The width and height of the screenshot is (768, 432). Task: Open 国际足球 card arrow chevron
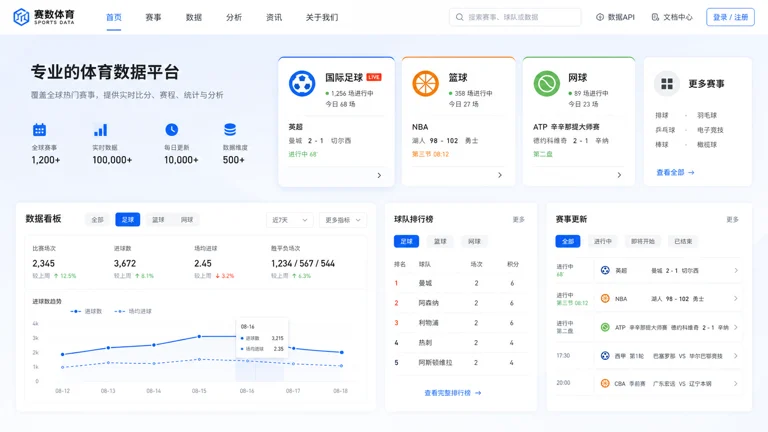[379, 175]
